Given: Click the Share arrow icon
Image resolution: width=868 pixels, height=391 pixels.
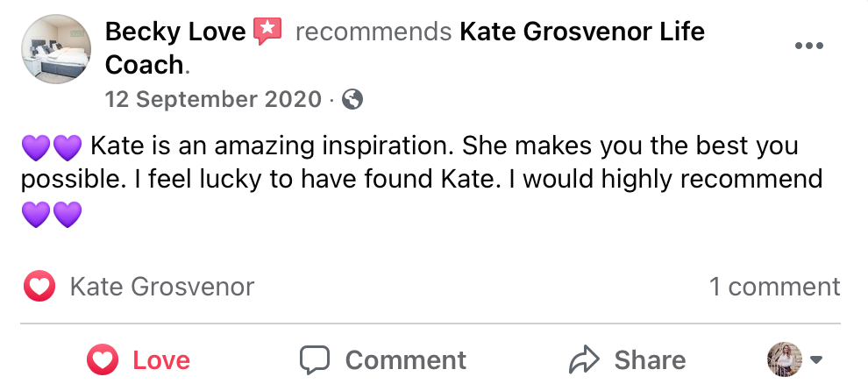Looking at the screenshot, I should [582, 359].
